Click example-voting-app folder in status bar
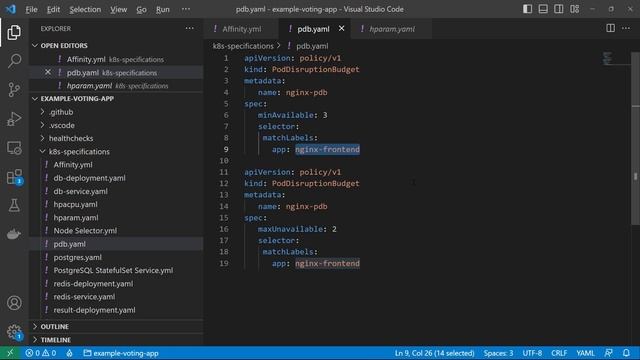This screenshot has height=360, width=640. [121, 353]
